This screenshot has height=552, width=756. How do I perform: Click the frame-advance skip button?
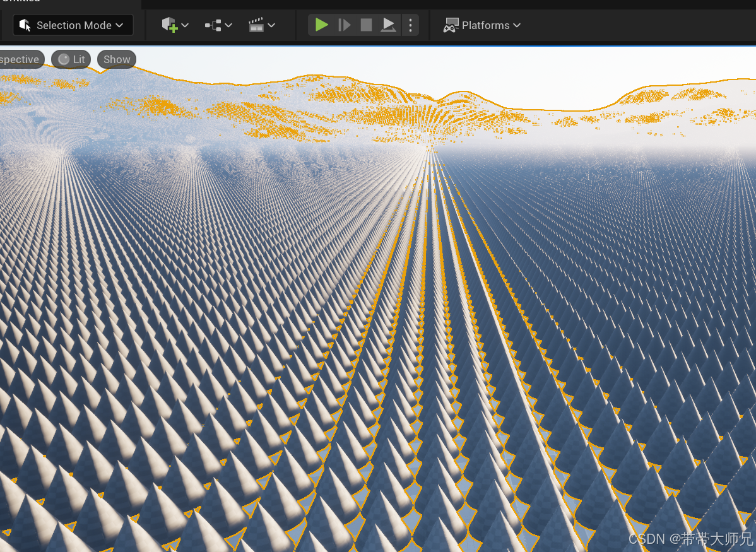pyautogui.click(x=345, y=25)
